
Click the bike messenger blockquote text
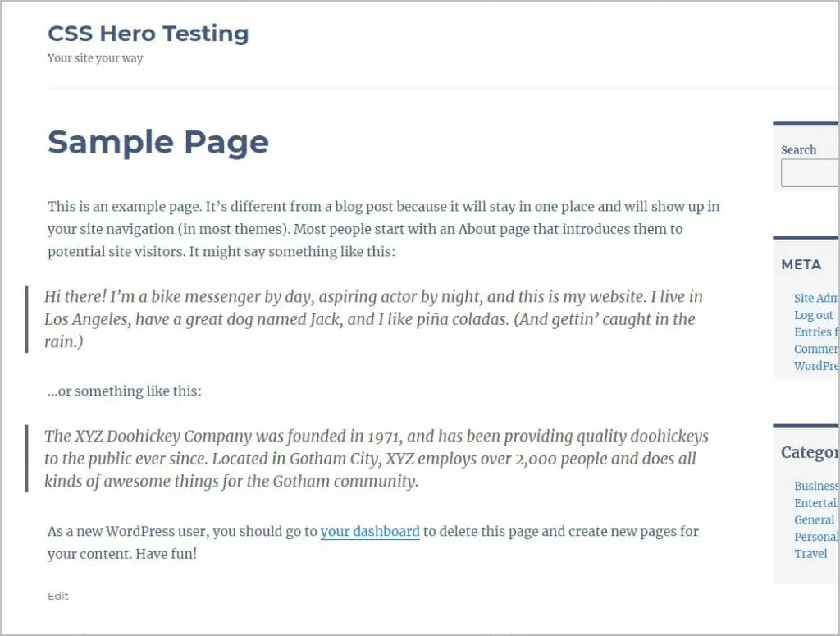pyautogui.click(x=373, y=319)
